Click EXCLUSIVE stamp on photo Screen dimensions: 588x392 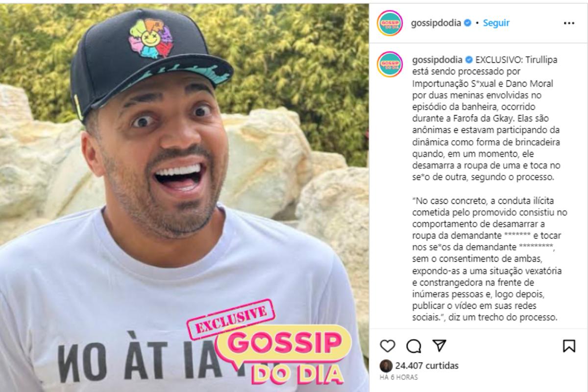(229, 320)
